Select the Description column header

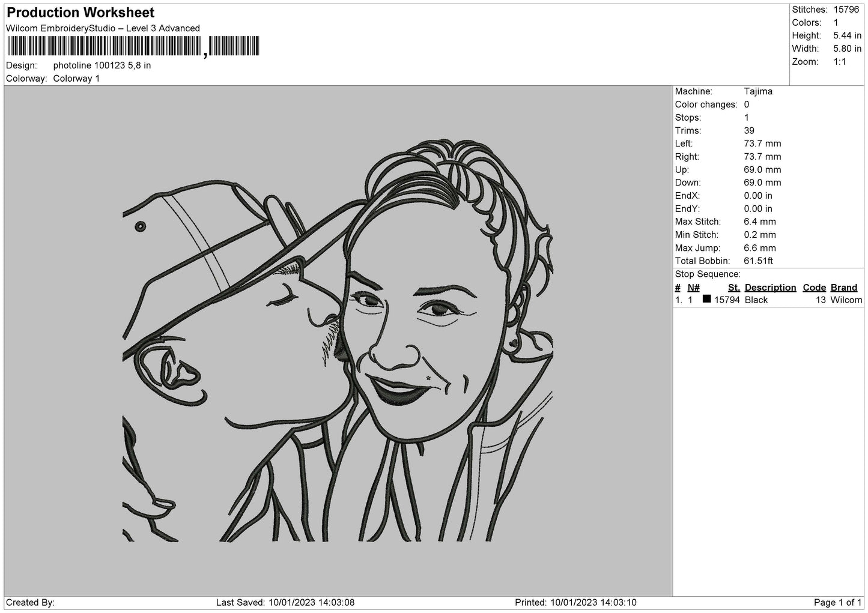click(770, 288)
